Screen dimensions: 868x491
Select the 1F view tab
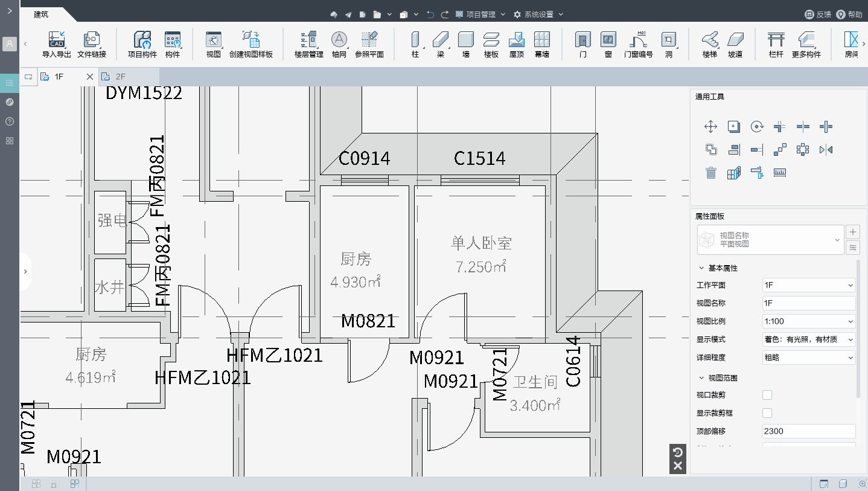(59, 77)
